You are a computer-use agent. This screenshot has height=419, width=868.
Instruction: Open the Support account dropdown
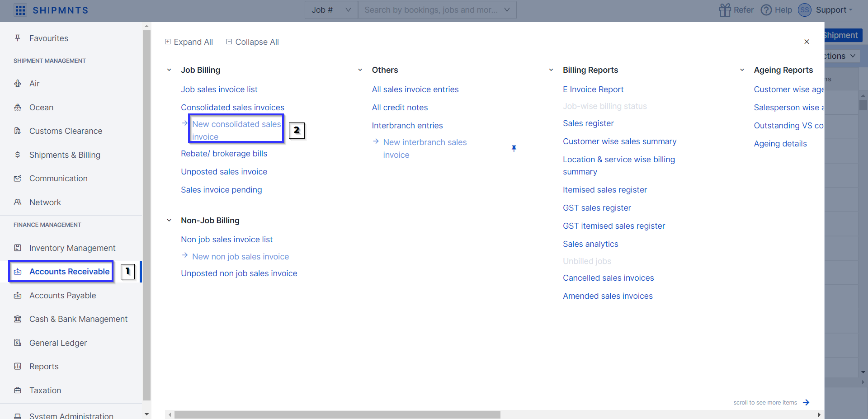834,10
